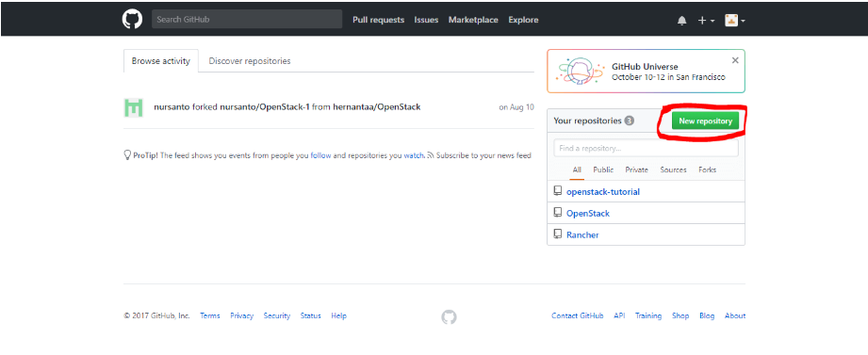The width and height of the screenshot is (868, 355).
Task: Open the openstack-tutorial repository
Action: click(x=603, y=192)
